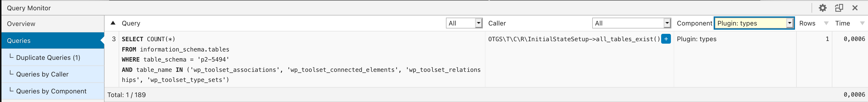This screenshot has height=102, width=868.
Task: Click the sort-ascending triangle beside Query
Action: click(x=113, y=23)
